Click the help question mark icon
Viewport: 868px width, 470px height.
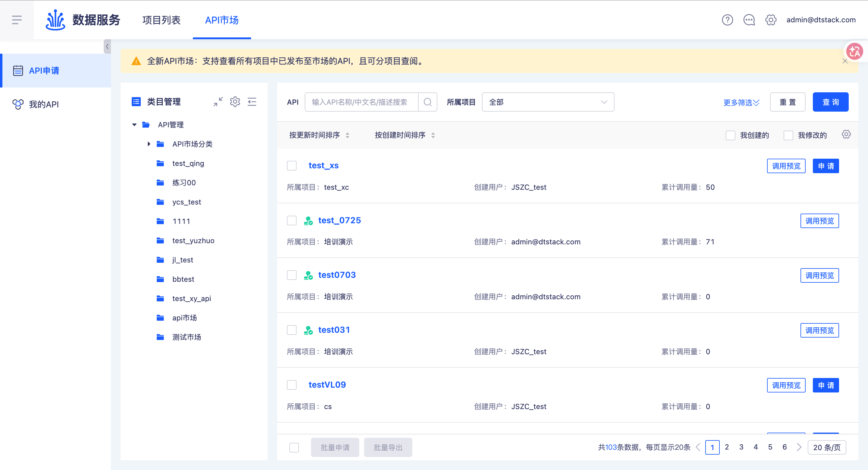(x=727, y=20)
